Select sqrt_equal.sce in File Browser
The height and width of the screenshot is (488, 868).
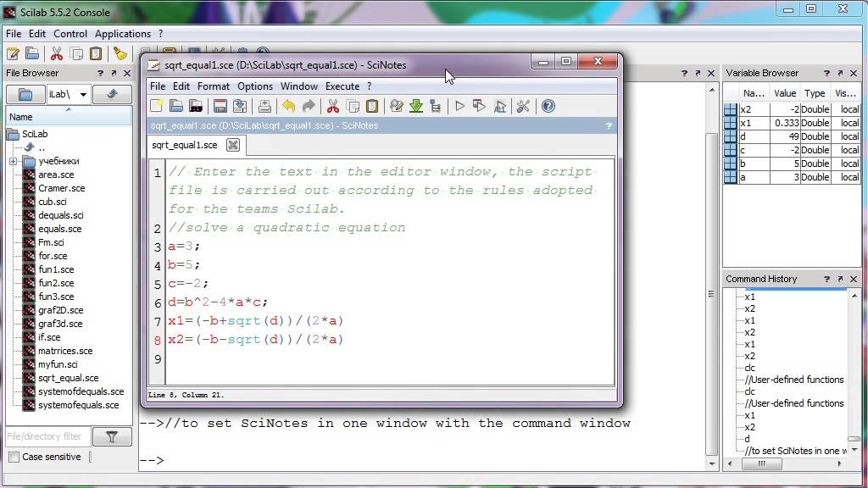tap(68, 378)
